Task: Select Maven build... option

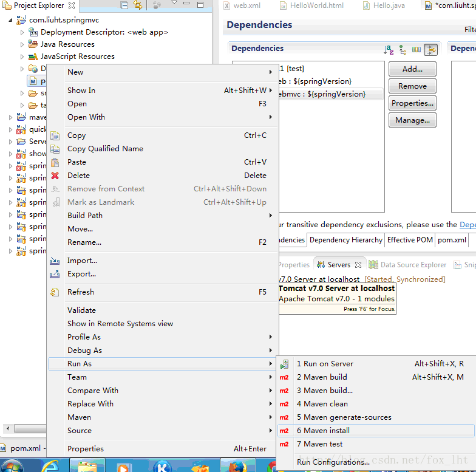Action: (376, 391)
